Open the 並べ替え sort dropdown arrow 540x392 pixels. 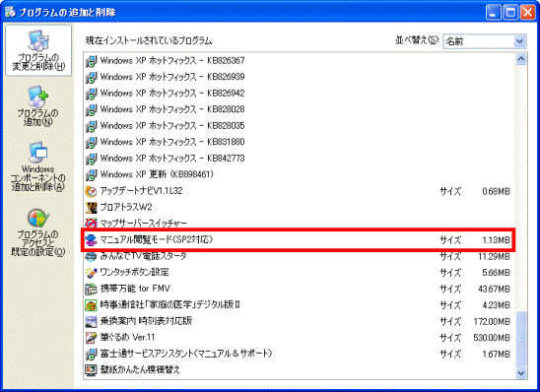[519, 41]
